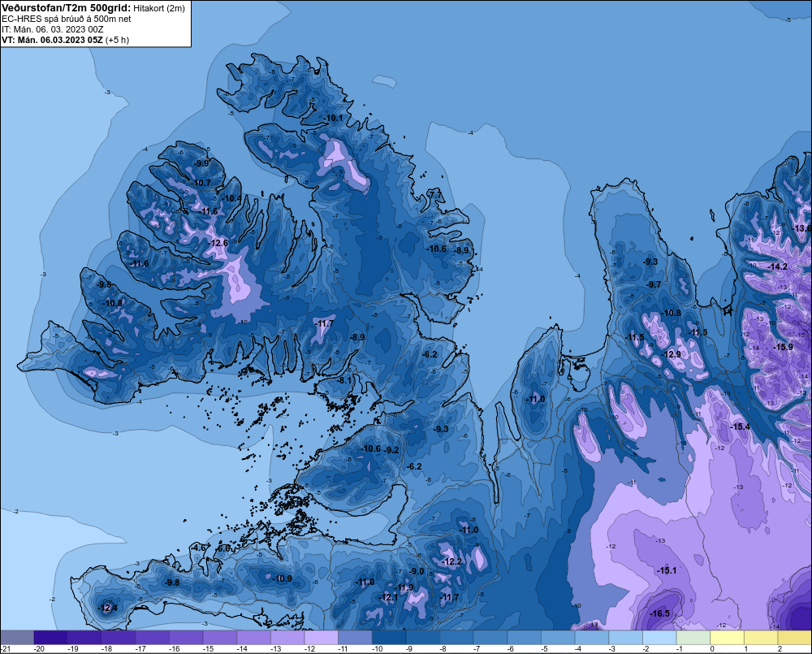The width and height of the screenshot is (812, 654).
Task: Click the legend swatch labeled -20
Action: tap(50, 637)
